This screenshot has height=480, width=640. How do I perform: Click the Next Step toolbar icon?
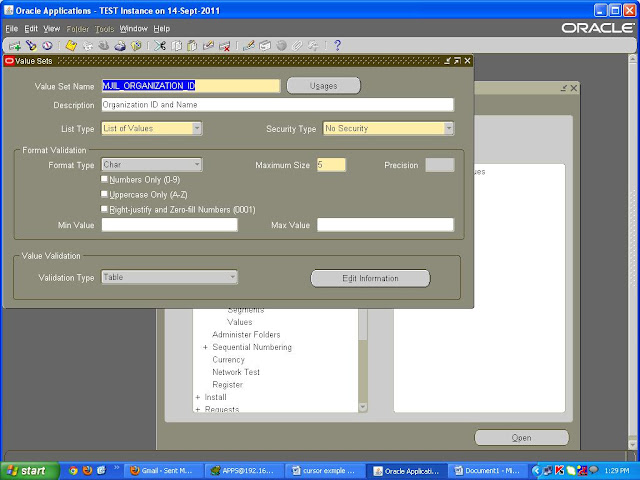88,46
